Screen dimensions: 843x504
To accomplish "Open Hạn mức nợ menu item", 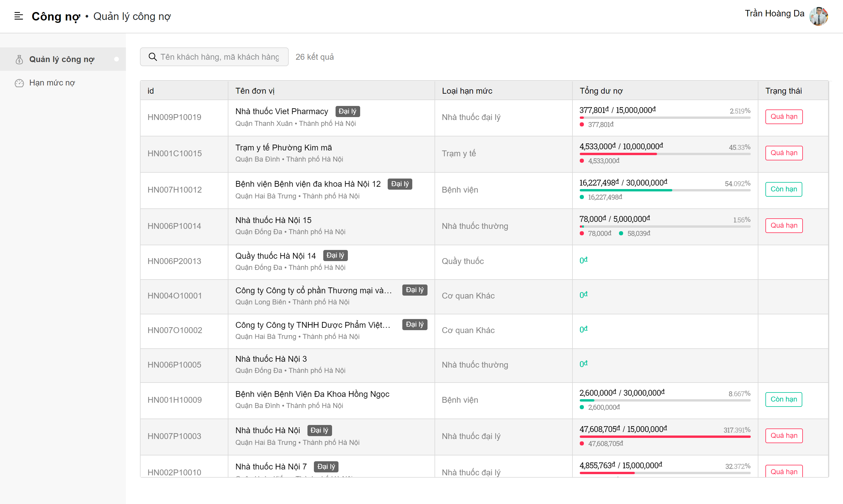I will pyautogui.click(x=52, y=83).
